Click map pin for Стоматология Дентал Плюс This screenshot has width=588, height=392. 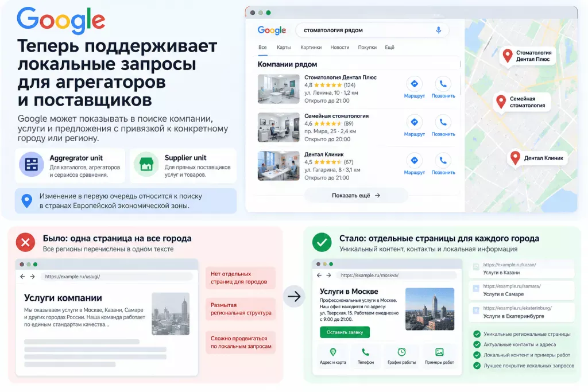pyautogui.click(x=508, y=56)
